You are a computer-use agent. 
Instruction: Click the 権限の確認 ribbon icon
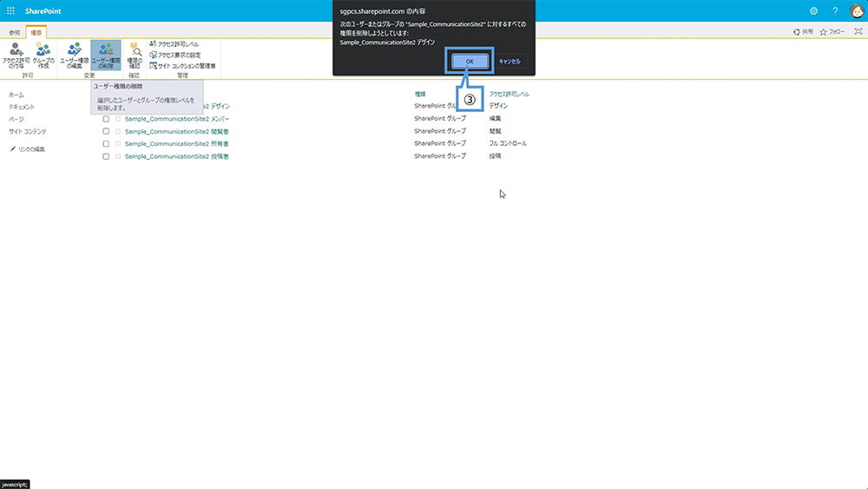[135, 55]
